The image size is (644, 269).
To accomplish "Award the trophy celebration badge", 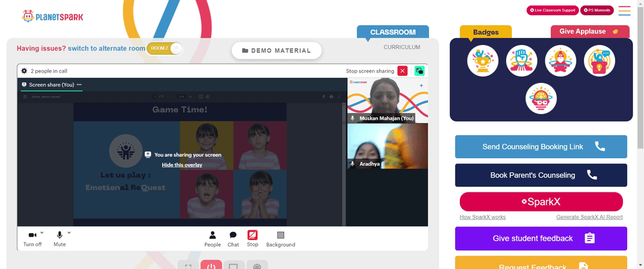I will (x=482, y=60).
